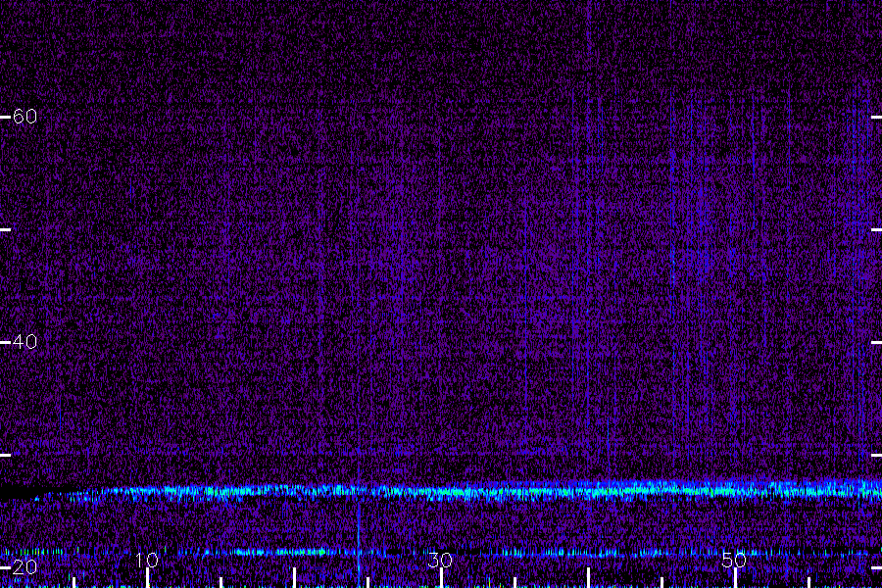The image size is (882, 588).
Task: Select the 10 label on the horizontal axis
Action: [147, 560]
